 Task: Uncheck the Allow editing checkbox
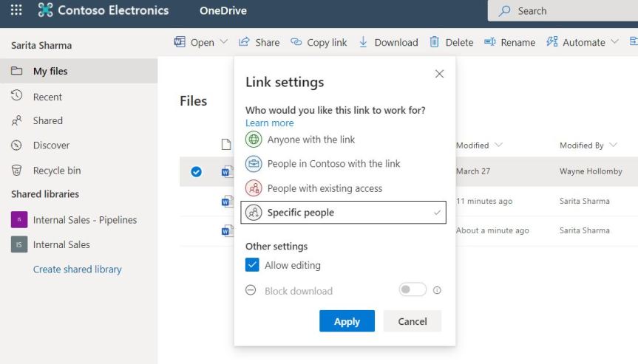point(252,265)
